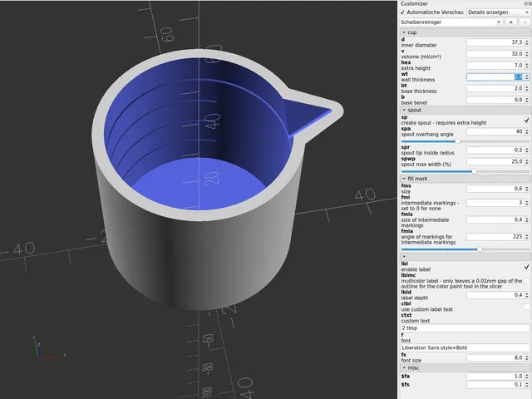Click the font size spinner arrows
Viewport: 532px width, 399px height.
[527, 357]
